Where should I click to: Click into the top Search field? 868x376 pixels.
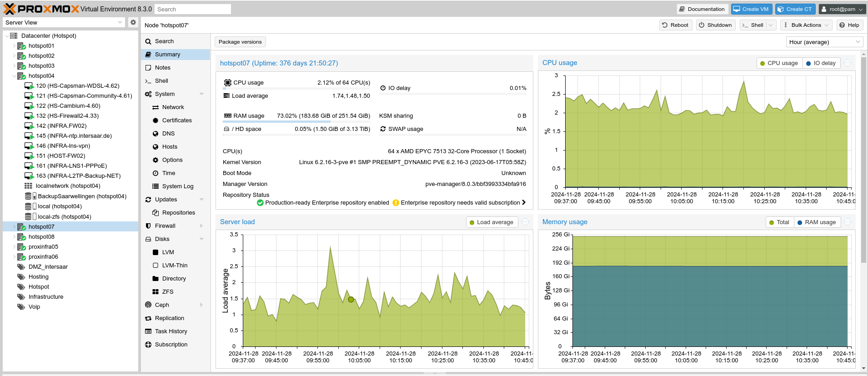pyautogui.click(x=192, y=9)
